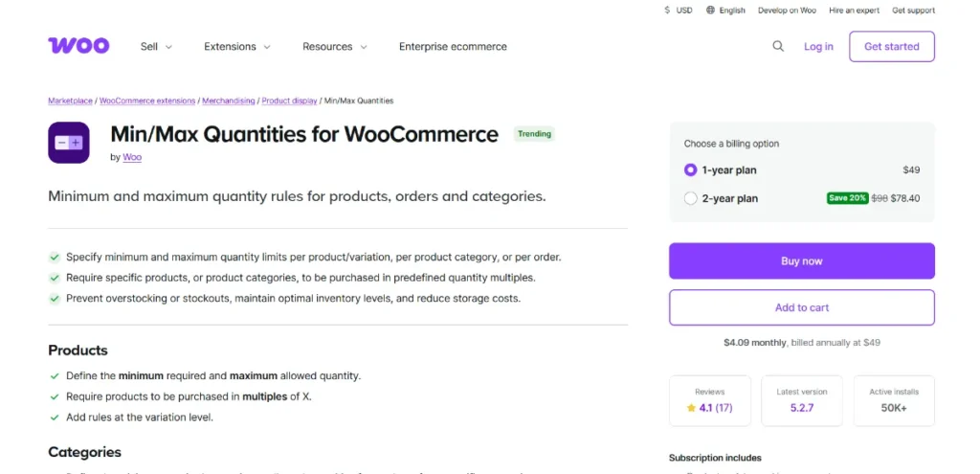Click the Buy now button
The width and height of the screenshot is (980, 474).
pyautogui.click(x=801, y=260)
